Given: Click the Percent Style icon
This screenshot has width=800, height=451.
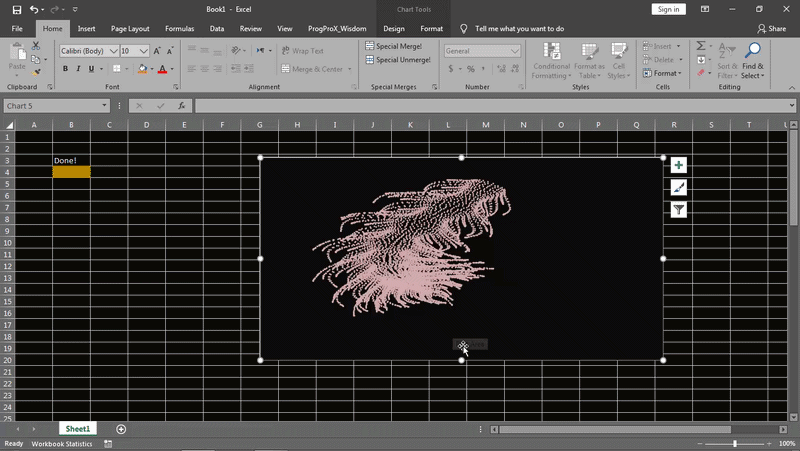Looking at the screenshot, I should click(x=470, y=68).
